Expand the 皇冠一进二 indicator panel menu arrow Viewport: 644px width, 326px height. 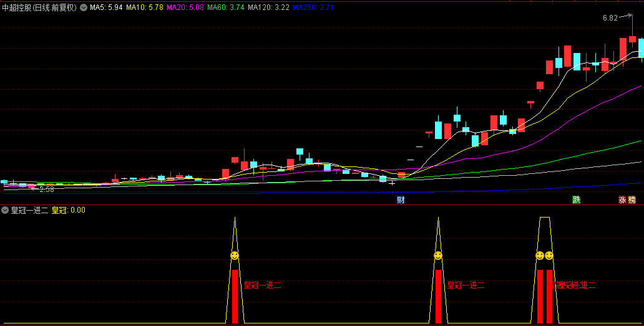(x=6, y=210)
